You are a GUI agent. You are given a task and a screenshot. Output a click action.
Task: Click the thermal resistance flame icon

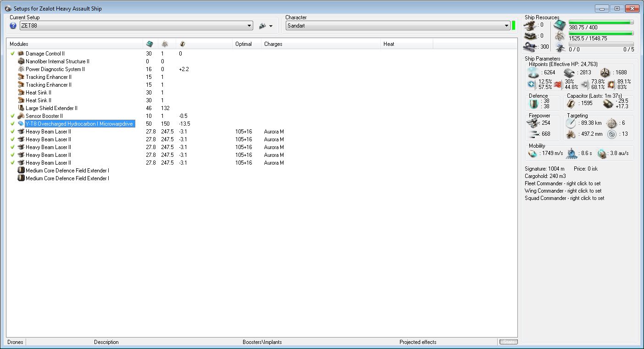(558, 84)
